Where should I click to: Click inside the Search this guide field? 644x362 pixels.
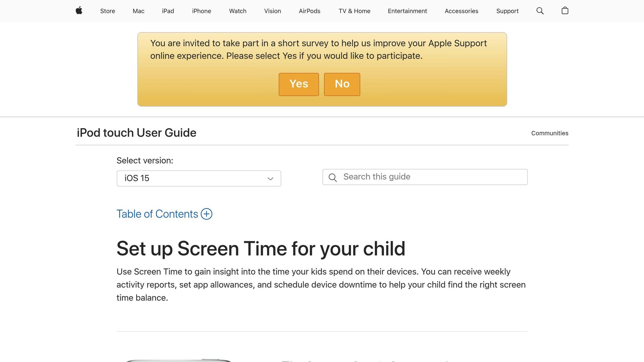(409, 177)
